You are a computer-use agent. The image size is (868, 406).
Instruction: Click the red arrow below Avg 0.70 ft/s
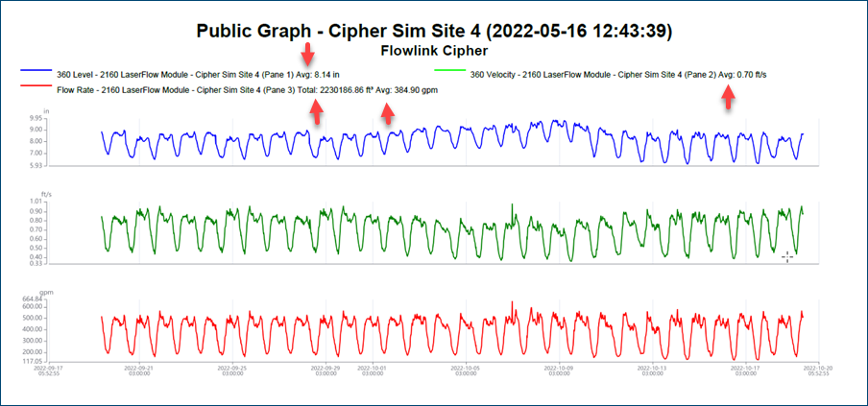click(x=730, y=96)
